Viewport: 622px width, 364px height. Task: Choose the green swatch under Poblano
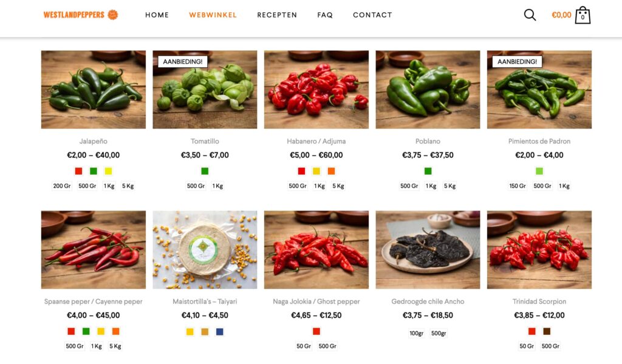click(x=428, y=171)
